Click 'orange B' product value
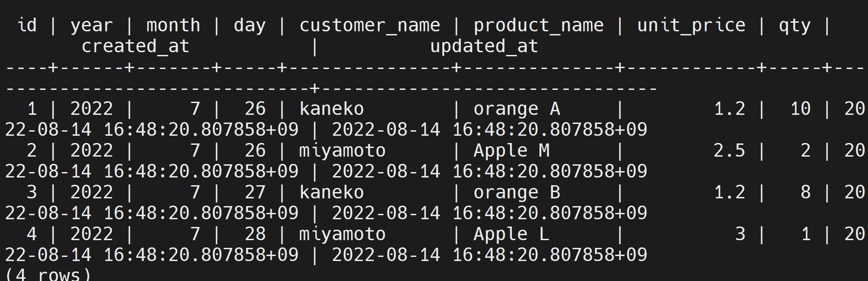Screen dimensions: 868x281 tap(517, 192)
